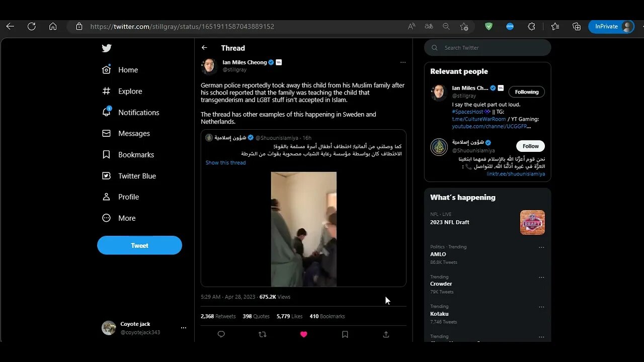Image resolution: width=644 pixels, height=362 pixels.
Task: Toggle the pink like heart
Action: 303,334
